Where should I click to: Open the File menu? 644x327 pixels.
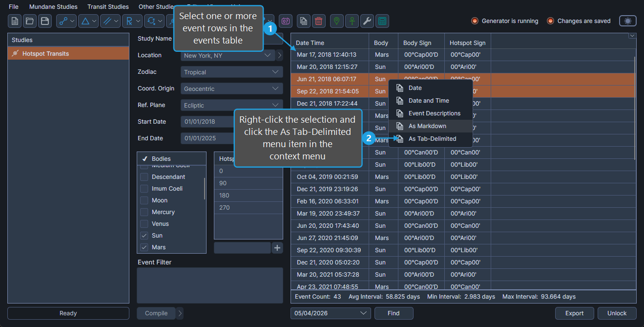14,7
